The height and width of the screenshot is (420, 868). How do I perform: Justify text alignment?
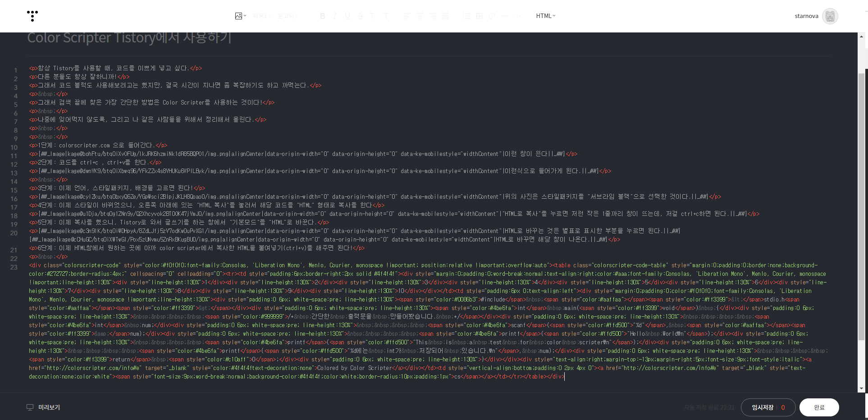pyautogui.click(x=445, y=16)
